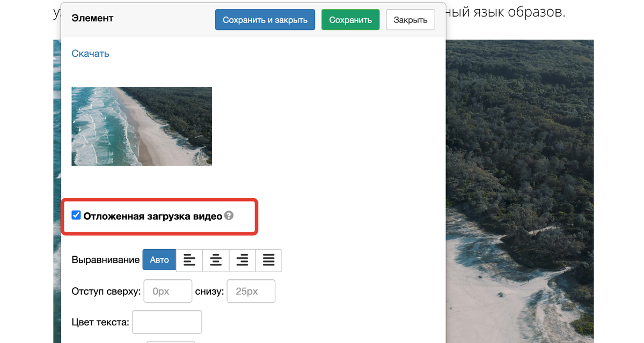Open the Скачать download link
The width and height of the screenshot is (644, 343).
pyautogui.click(x=90, y=54)
